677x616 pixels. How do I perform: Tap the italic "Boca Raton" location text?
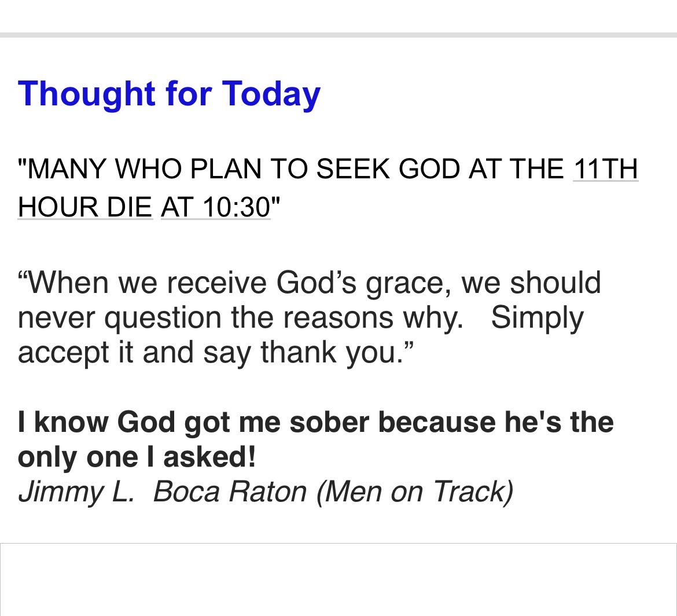pyautogui.click(x=230, y=492)
